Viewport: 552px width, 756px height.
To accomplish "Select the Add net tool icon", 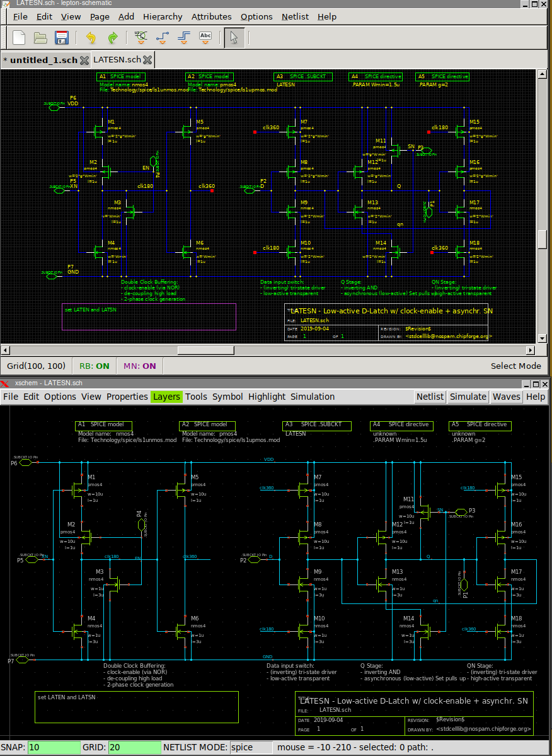I will click(162, 37).
